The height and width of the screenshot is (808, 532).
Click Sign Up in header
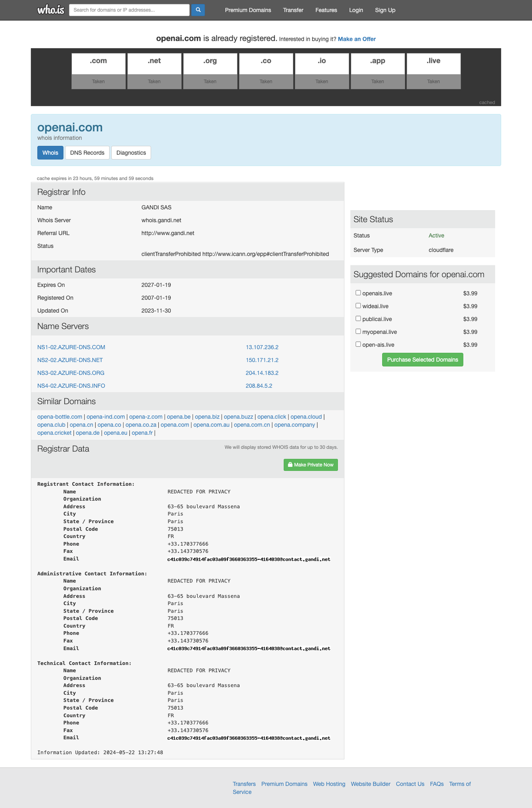385,10
